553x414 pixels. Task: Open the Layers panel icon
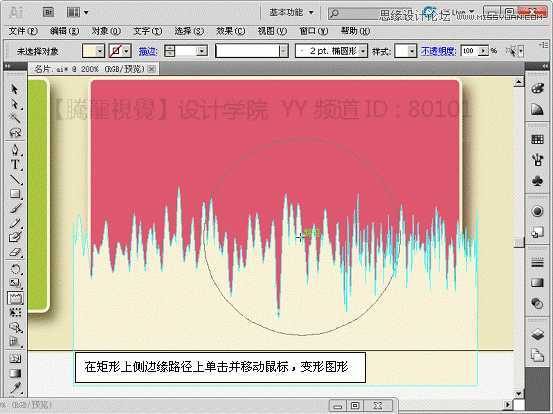(537, 334)
